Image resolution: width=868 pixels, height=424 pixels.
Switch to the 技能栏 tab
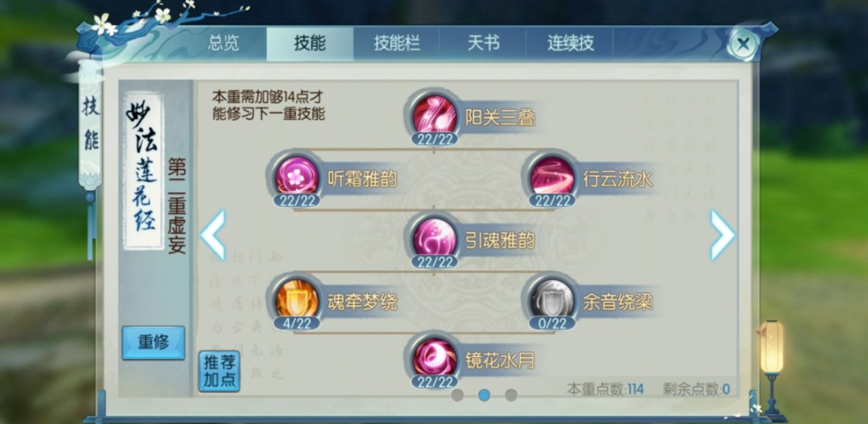396,44
